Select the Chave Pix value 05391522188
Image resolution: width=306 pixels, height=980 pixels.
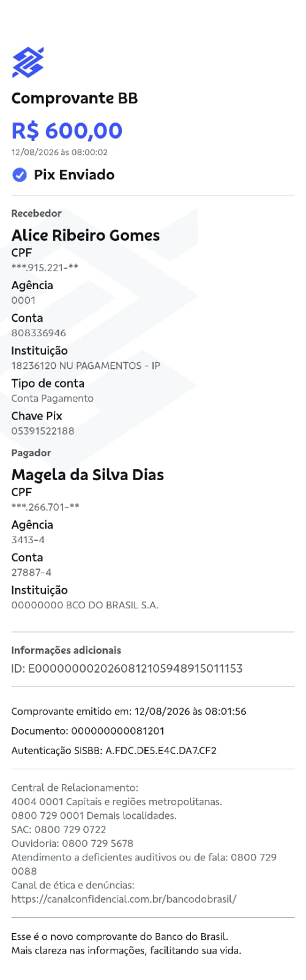(43, 431)
